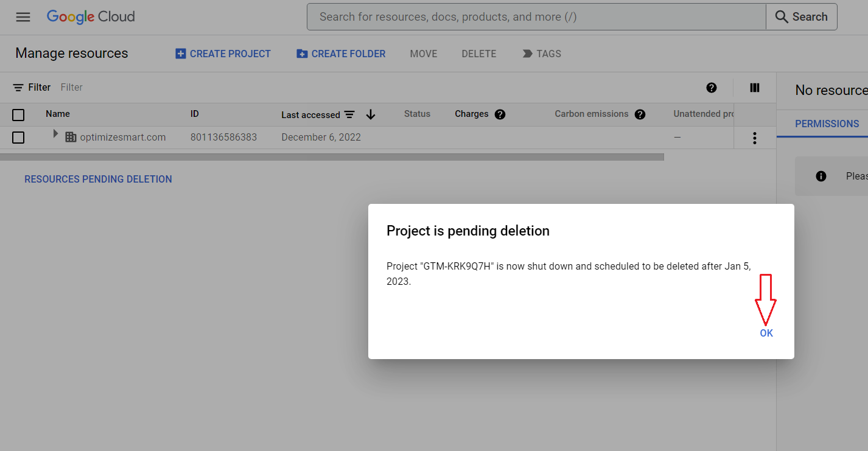Switch to the PERMISSIONS tab
This screenshot has height=451, width=868.
click(x=827, y=124)
